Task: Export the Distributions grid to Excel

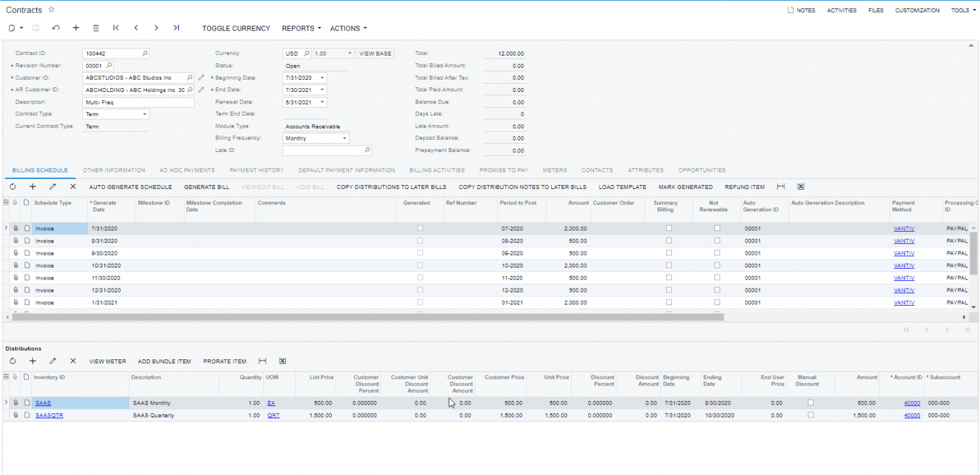Action: (282, 361)
